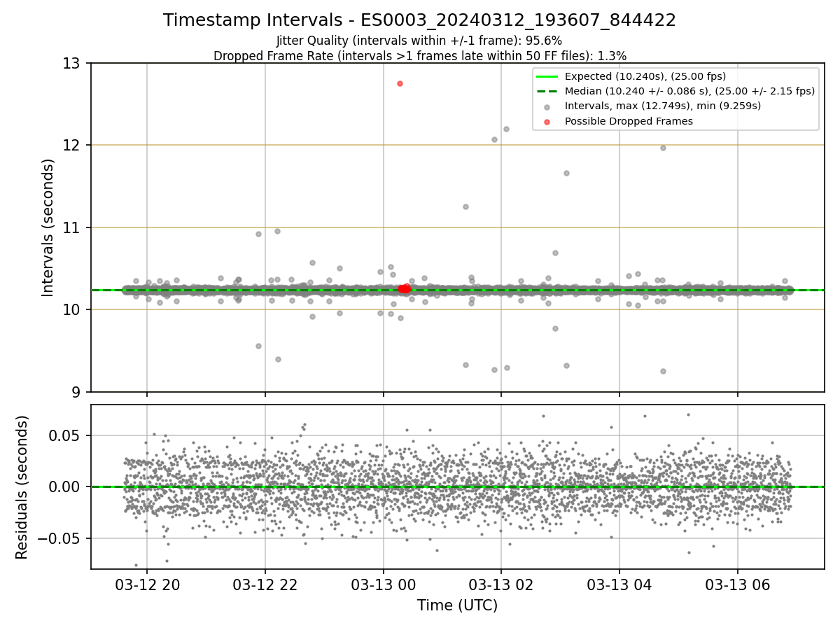840x630 pixels.
Task: Click the x-axis tick label '03-13 00'
Action: (x=383, y=585)
